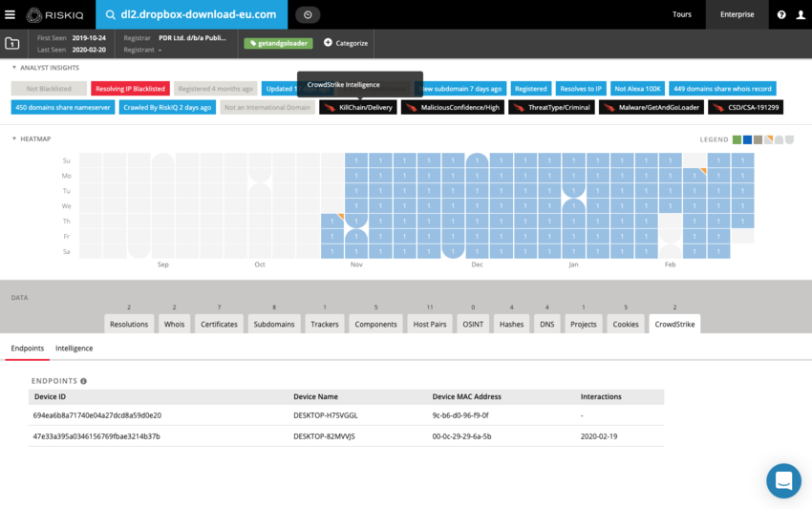Switch to the Host Pairs tab

(430, 324)
